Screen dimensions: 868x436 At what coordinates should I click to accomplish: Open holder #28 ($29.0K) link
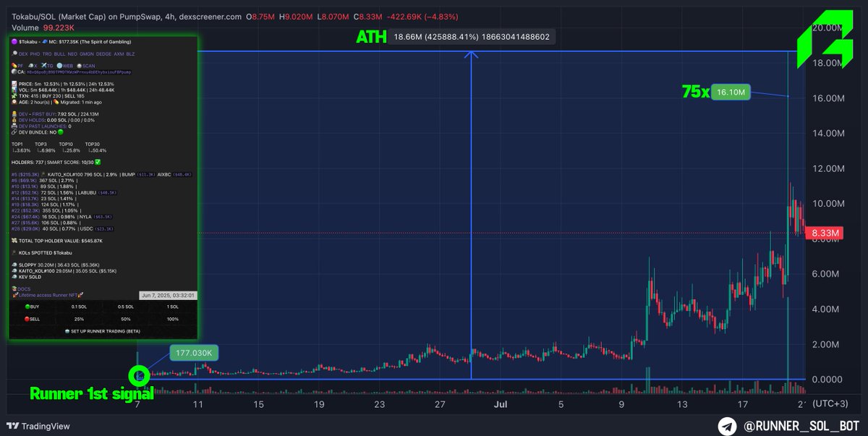[x=25, y=229]
